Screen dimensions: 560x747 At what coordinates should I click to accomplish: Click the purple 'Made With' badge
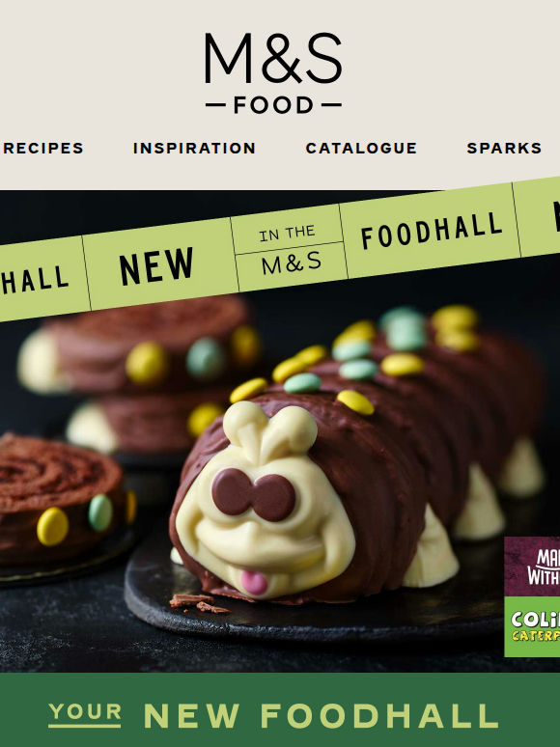point(532,566)
